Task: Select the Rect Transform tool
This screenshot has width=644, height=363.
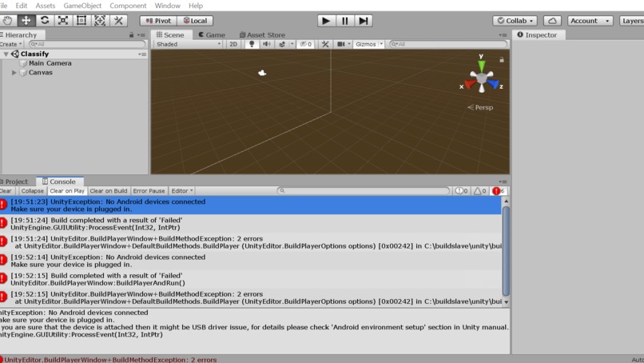Action: tap(81, 21)
